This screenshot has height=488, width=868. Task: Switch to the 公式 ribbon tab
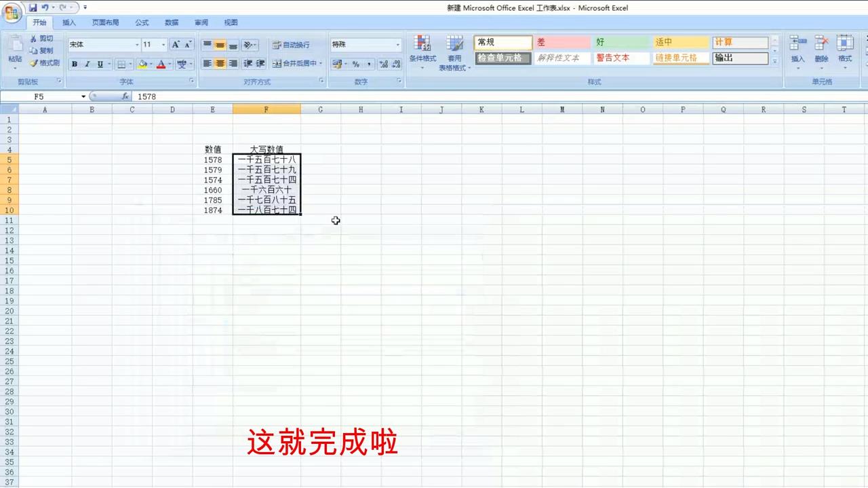pos(141,22)
